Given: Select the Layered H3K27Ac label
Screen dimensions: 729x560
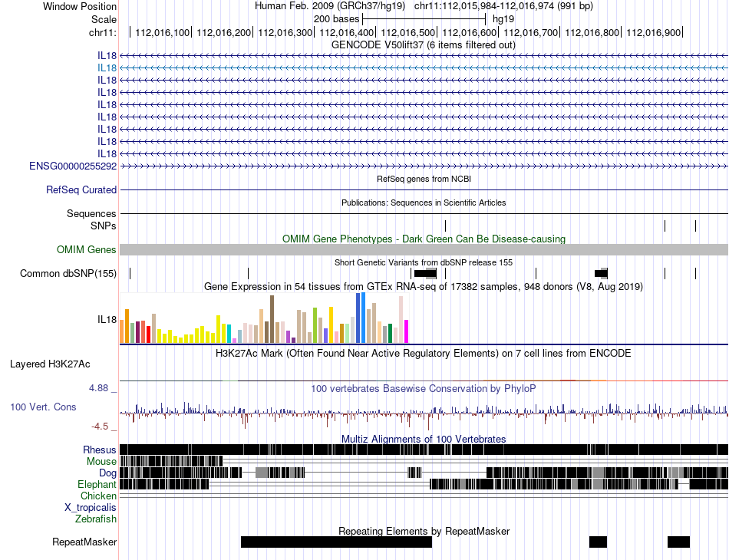Looking at the screenshot, I should click(50, 364).
